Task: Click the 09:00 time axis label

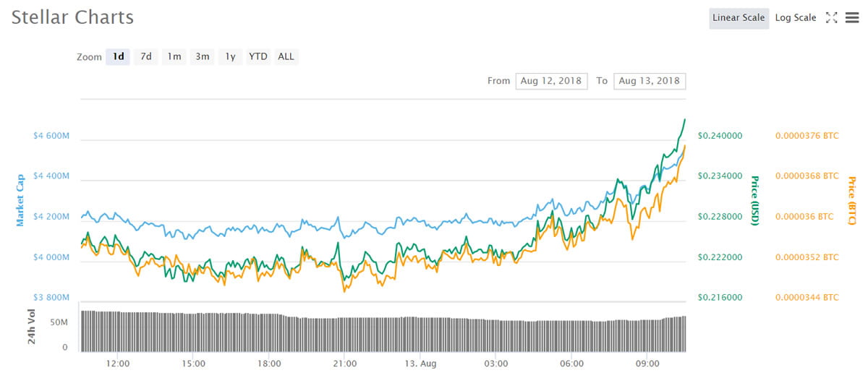Action: pyautogui.click(x=647, y=363)
